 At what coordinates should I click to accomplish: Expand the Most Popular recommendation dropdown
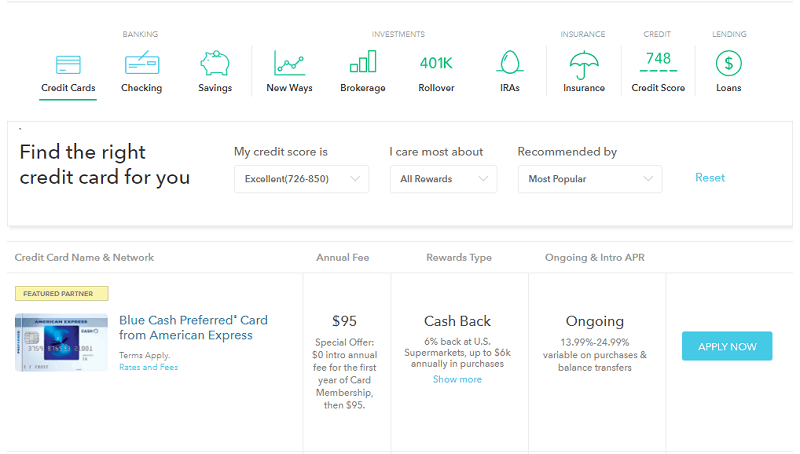[589, 179]
